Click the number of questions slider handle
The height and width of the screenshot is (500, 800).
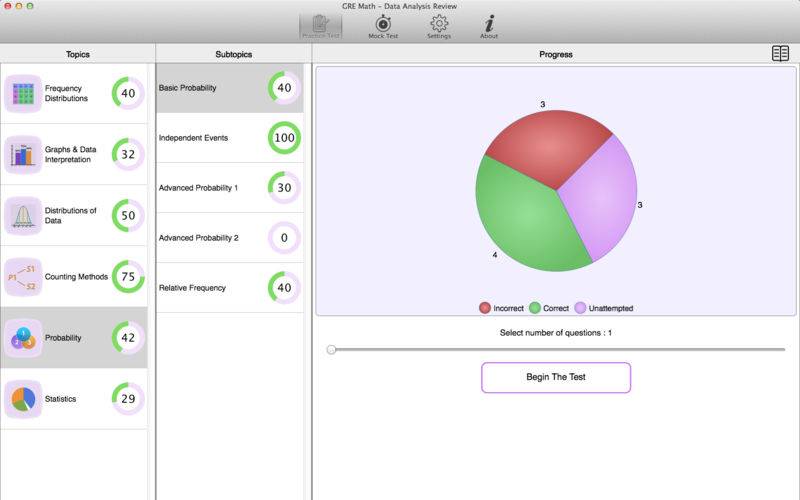pyautogui.click(x=331, y=349)
